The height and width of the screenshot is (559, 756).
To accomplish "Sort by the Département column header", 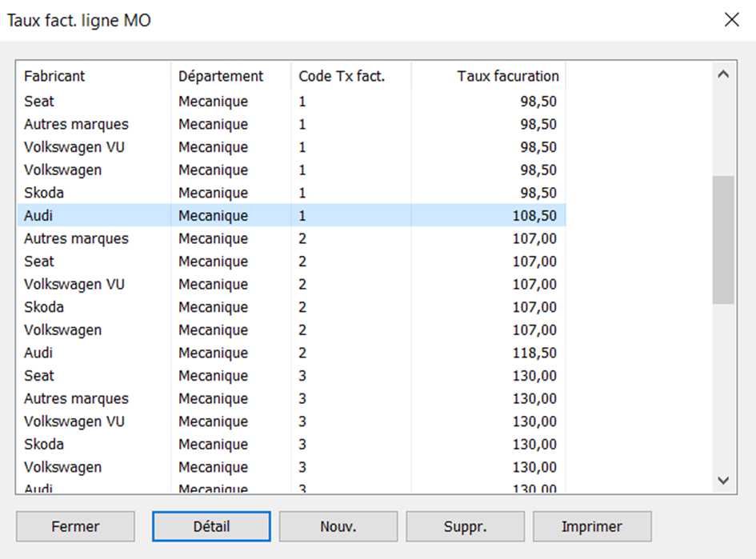I will tap(231, 76).
